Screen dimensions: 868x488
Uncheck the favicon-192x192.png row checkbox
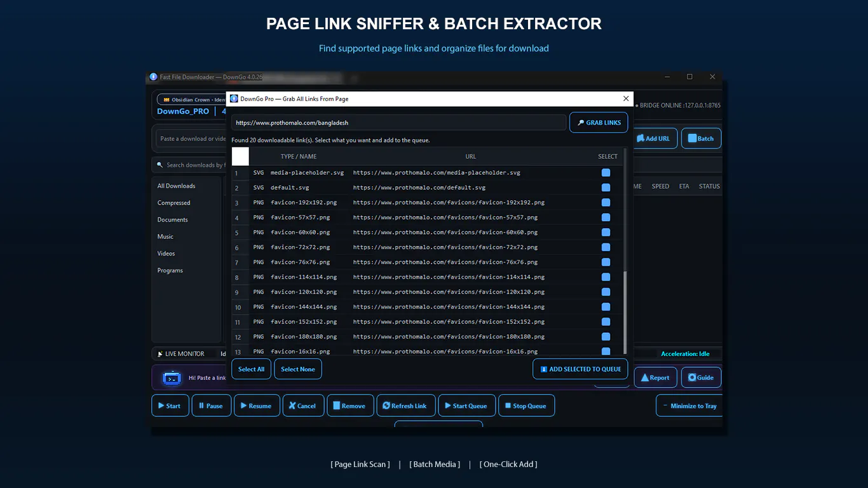606,203
